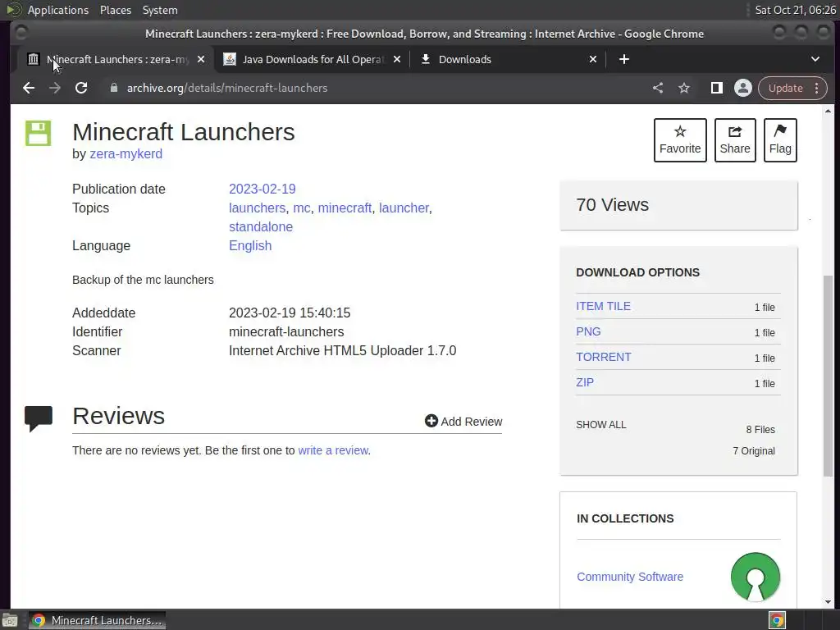Click the 7 Original files count

click(x=754, y=451)
